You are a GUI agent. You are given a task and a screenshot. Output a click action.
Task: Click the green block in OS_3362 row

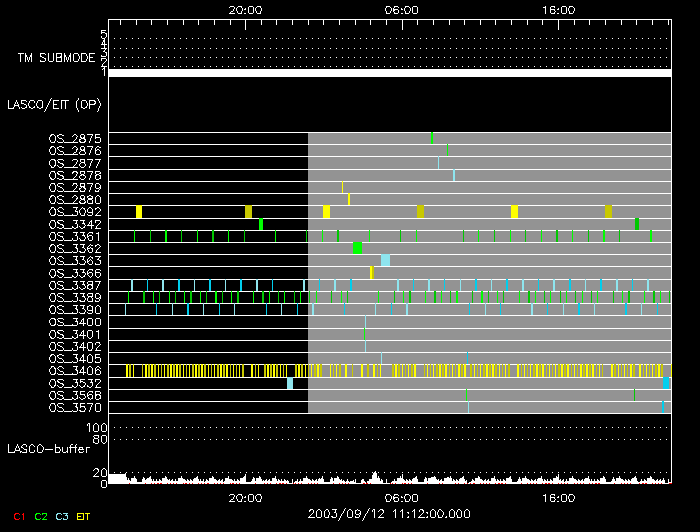click(x=357, y=248)
